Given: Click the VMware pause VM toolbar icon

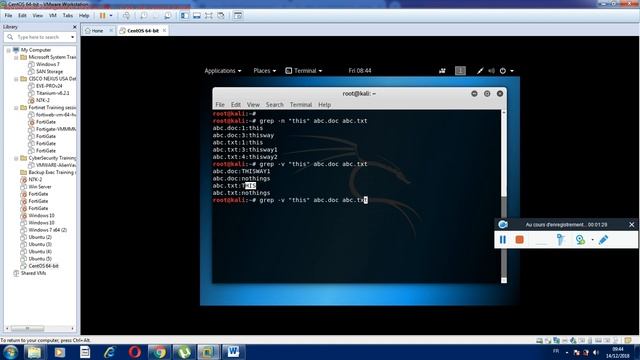Looking at the screenshot, I should (x=102, y=16).
